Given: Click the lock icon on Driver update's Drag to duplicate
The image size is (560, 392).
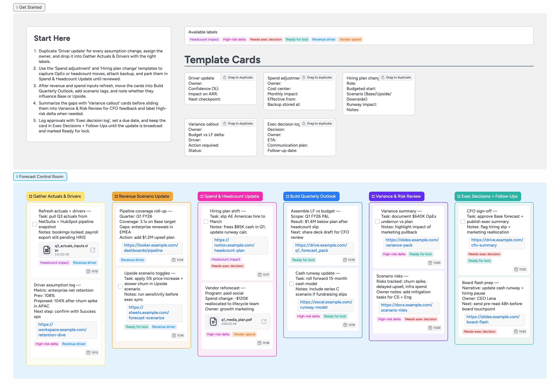Looking at the screenshot, I should click(x=224, y=77).
